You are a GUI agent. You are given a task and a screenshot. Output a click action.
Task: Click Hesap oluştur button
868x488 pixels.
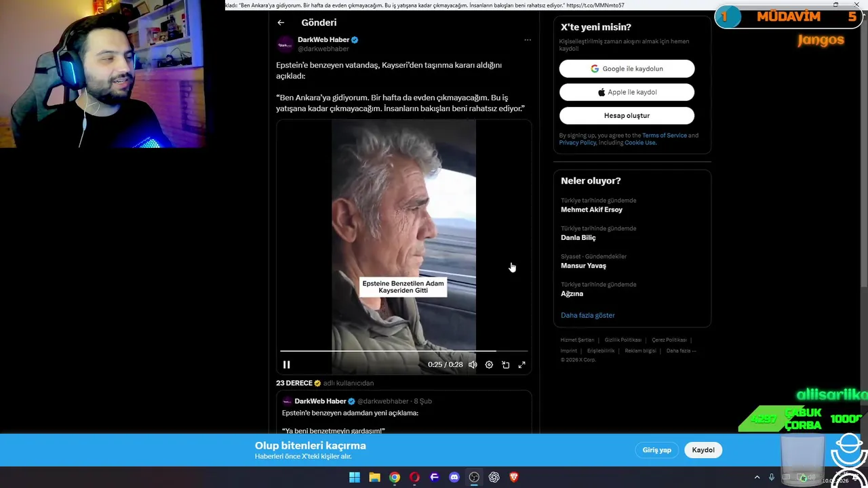[627, 115]
